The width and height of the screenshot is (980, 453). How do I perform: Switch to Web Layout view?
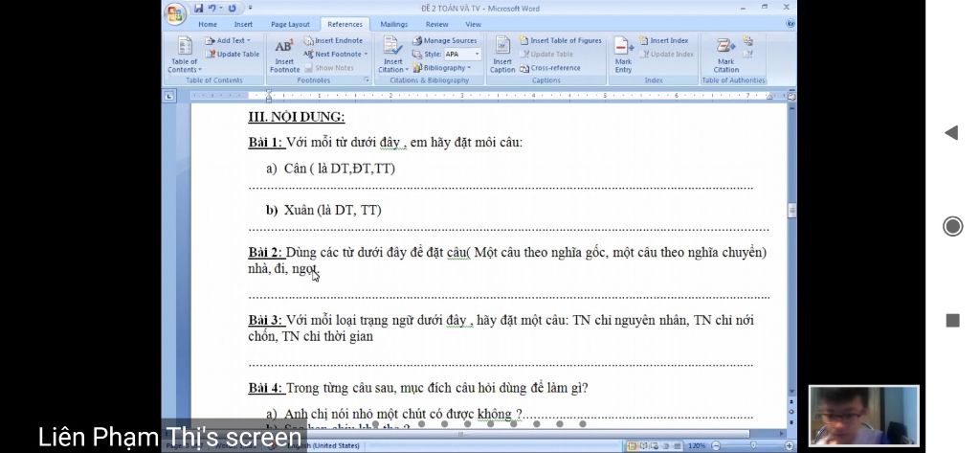pyautogui.click(x=655, y=445)
